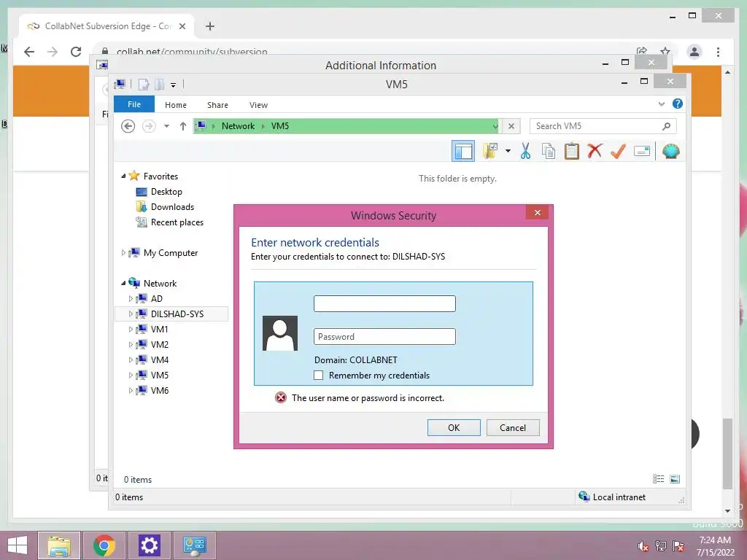Image resolution: width=747 pixels, height=560 pixels.
Task: Click the address bar stop button
Action: coord(511,126)
